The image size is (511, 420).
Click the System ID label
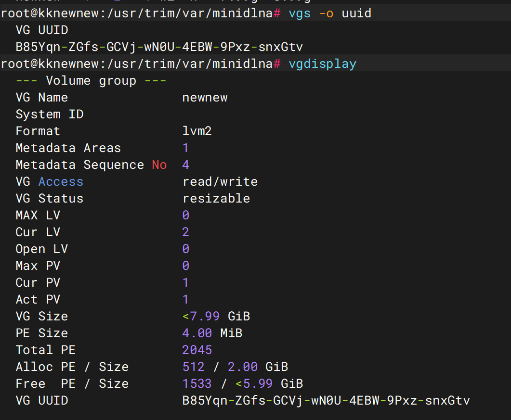(50, 115)
